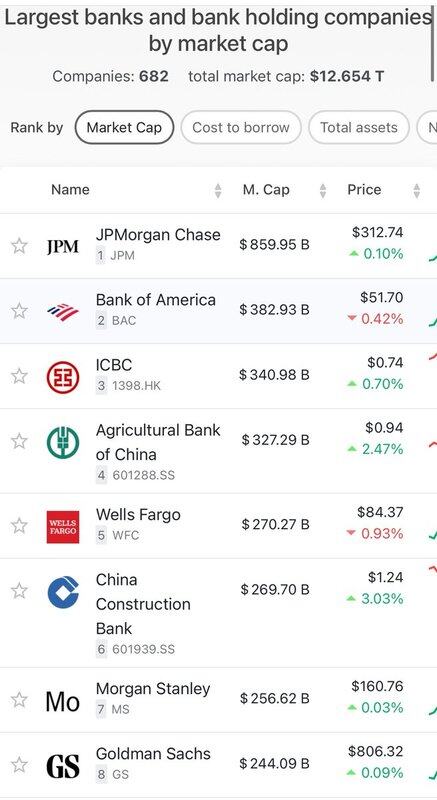
Task: Sort by Price column arrows
Action: pyautogui.click(x=417, y=191)
